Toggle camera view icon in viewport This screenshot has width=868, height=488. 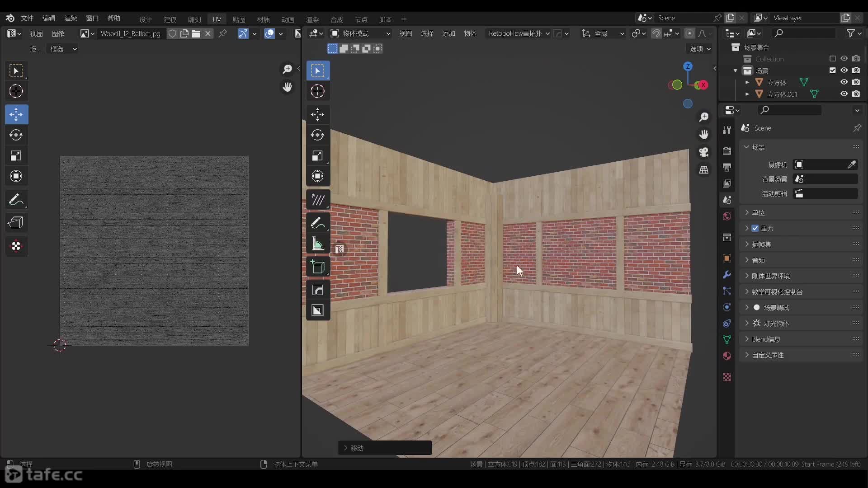coord(704,152)
